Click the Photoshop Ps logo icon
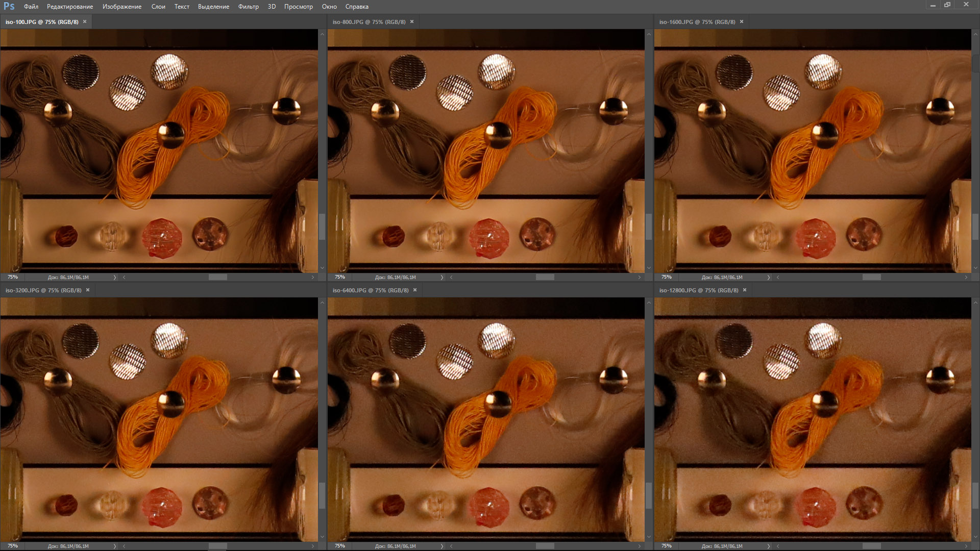Image resolution: width=980 pixels, height=551 pixels. point(9,6)
